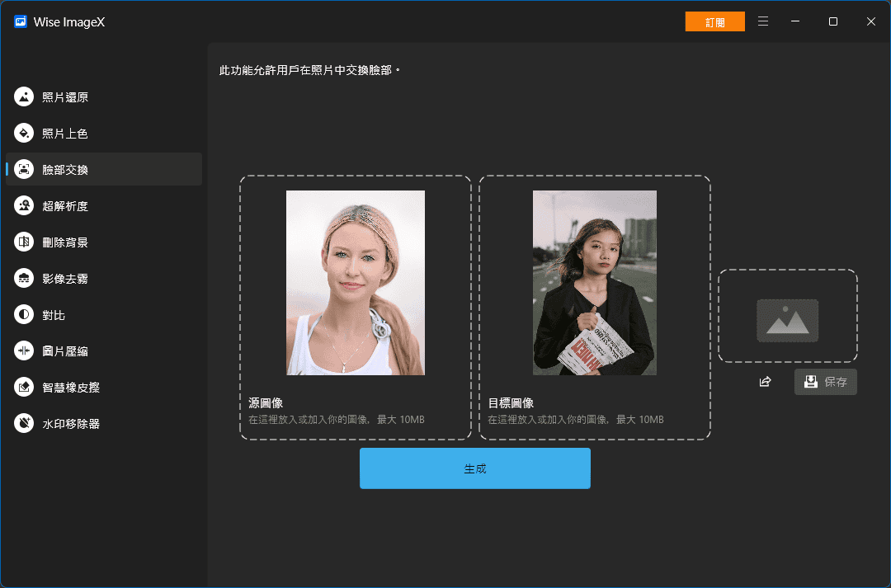Click the 超解析度 super resolution icon
The image size is (891, 588).
click(24, 206)
